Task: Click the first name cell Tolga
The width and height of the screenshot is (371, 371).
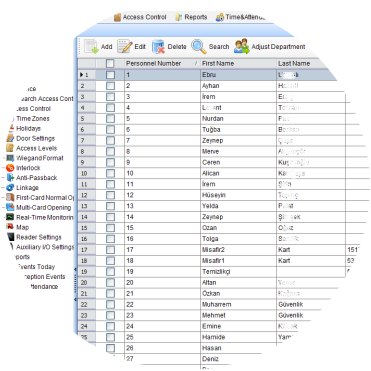Action: [238, 239]
